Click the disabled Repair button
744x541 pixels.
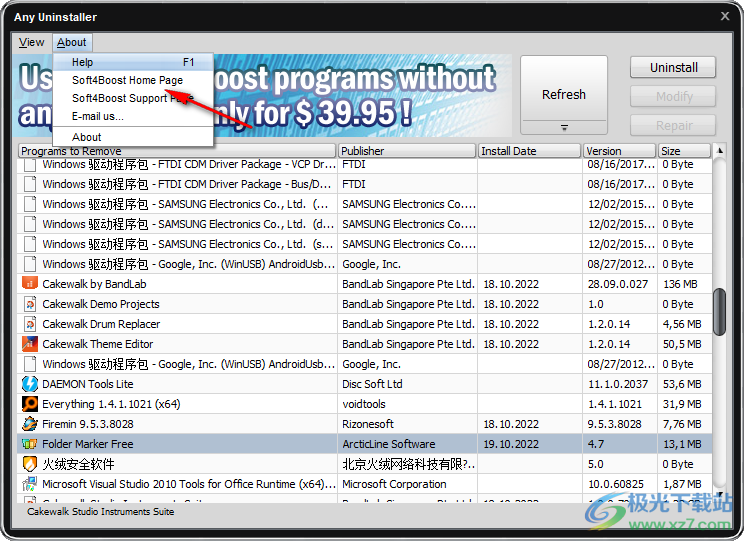pyautogui.click(x=673, y=125)
